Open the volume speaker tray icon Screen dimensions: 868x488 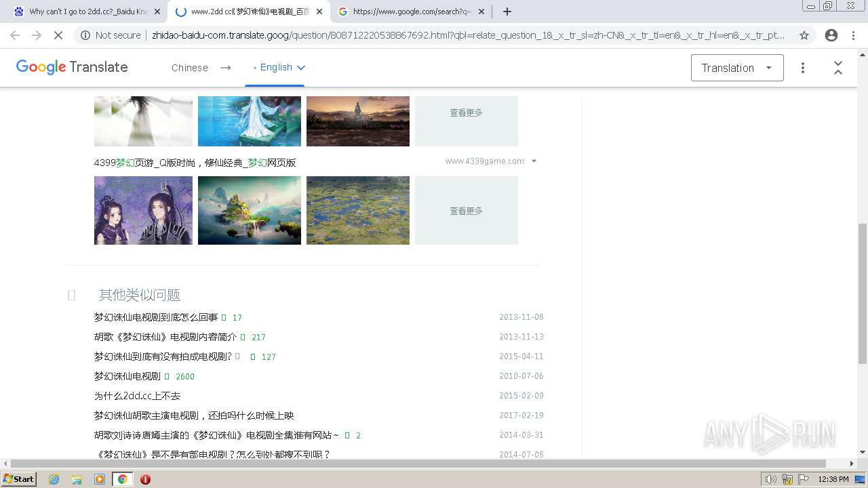click(771, 479)
